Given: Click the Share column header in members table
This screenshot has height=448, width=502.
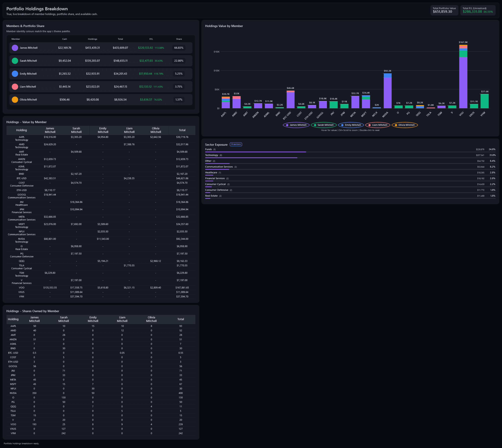Looking at the screenshot, I should point(179,39).
